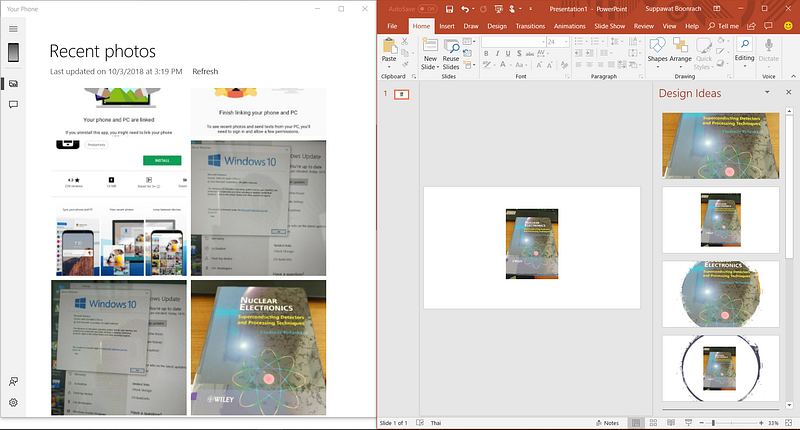Image resolution: width=800 pixels, height=430 pixels.
Task: Switch to Reading view icon
Action: pyautogui.click(x=671, y=423)
